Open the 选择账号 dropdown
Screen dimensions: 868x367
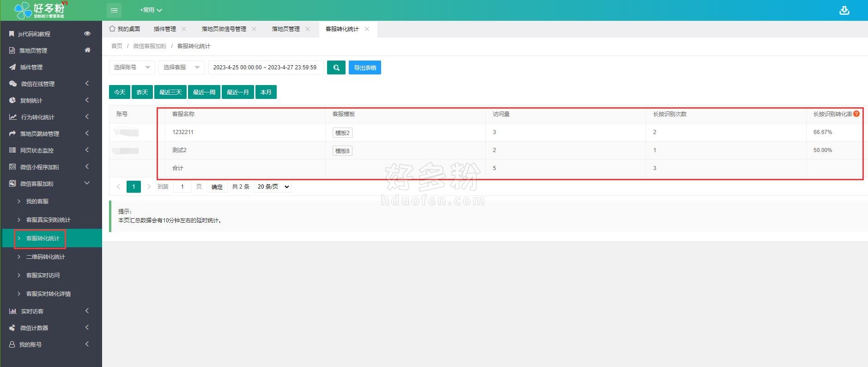coord(132,67)
